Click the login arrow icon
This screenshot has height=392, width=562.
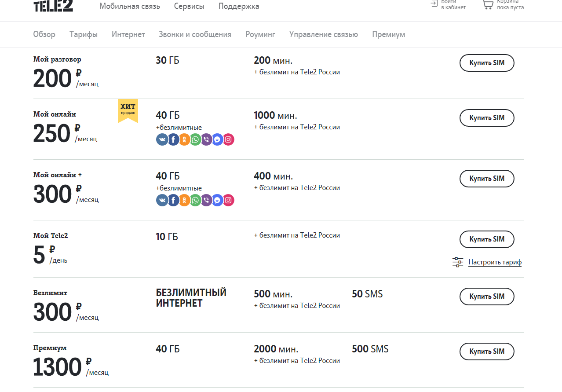[x=434, y=4]
